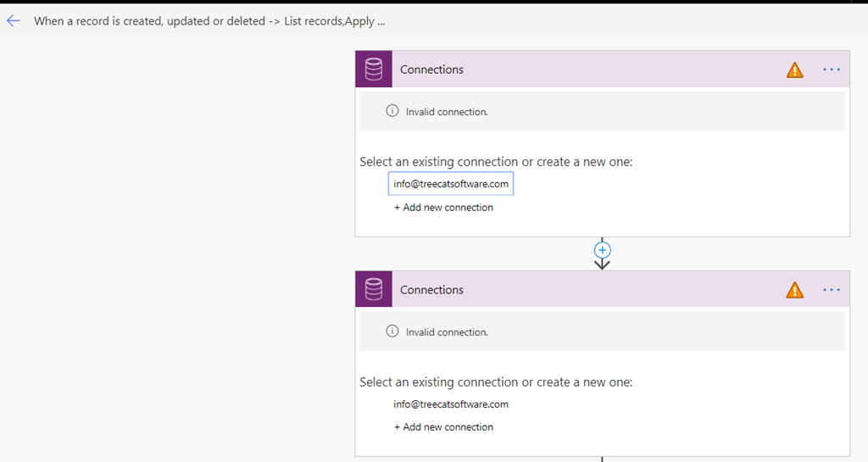Click the info icon in first Invalid connection banner

[x=392, y=111]
